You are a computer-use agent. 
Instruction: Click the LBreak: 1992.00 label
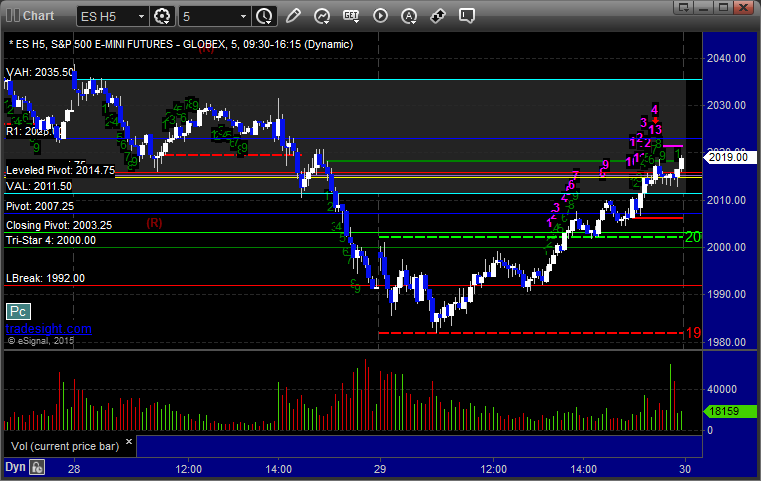[x=45, y=279]
